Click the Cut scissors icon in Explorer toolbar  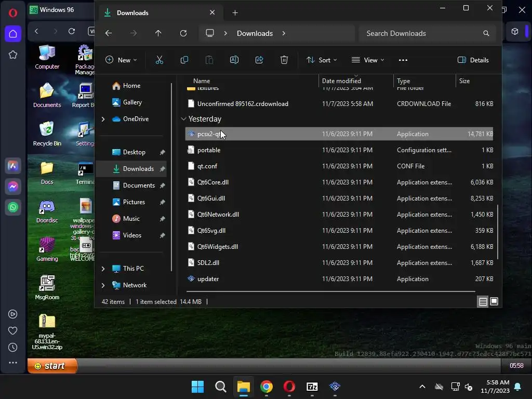(159, 60)
